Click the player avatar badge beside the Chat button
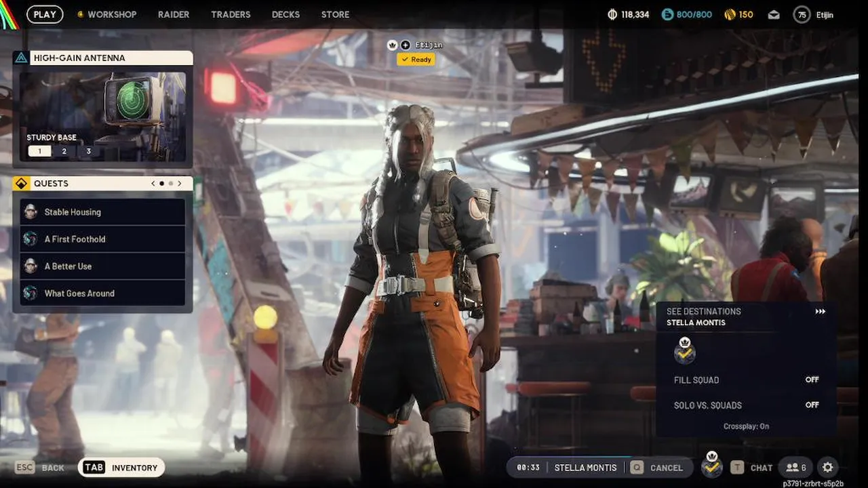Screen dimensions: 868x488 (711, 465)
